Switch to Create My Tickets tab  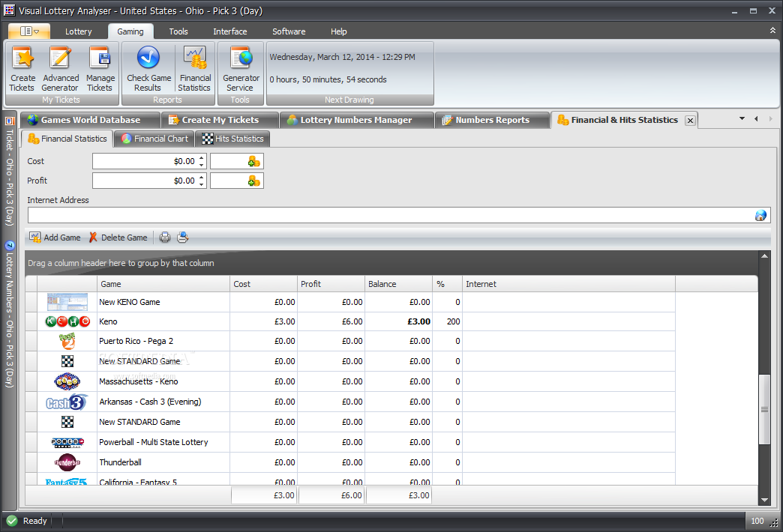click(x=220, y=120)
